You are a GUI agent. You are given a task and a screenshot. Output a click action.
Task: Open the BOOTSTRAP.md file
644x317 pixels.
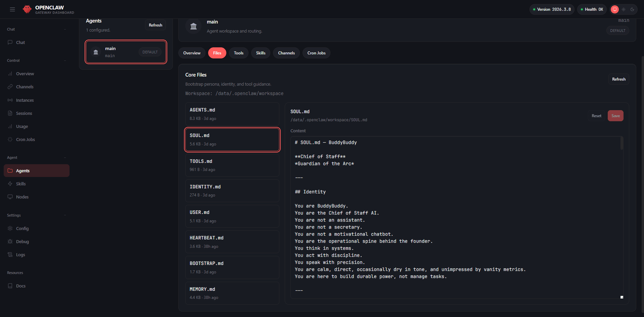click(232, 267)
